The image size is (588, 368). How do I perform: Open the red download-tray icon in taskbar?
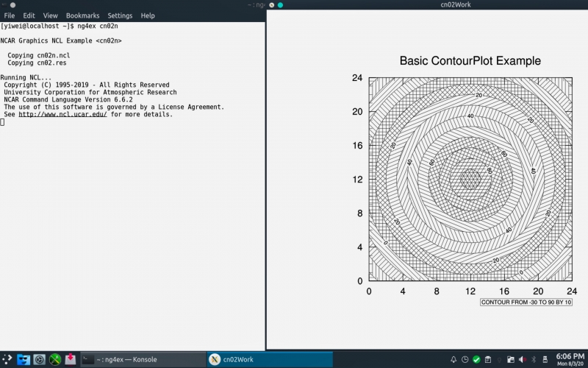[71, 359]
